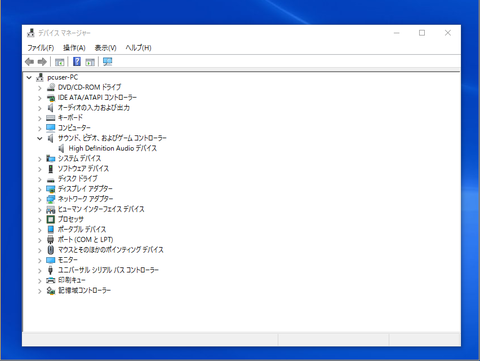The height and width of the screenshot is (361, 480).
Task: Select the コンピューター label
Action: coord(74,128)
